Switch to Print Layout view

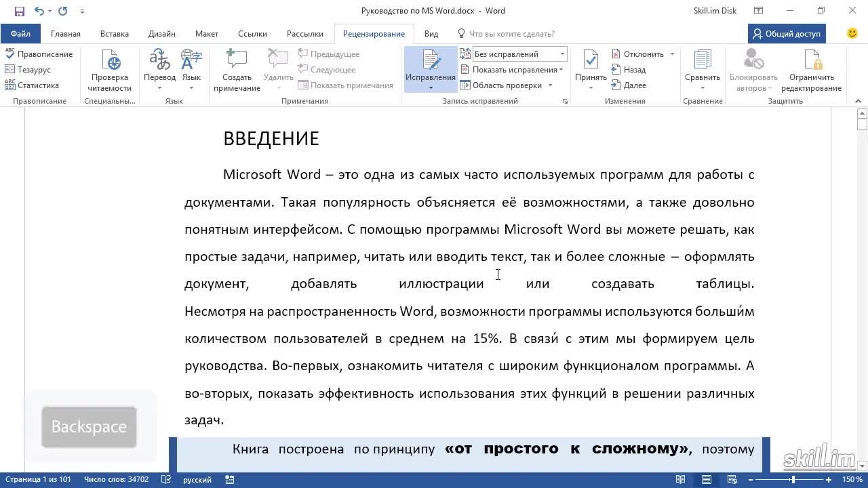[707, 480]
